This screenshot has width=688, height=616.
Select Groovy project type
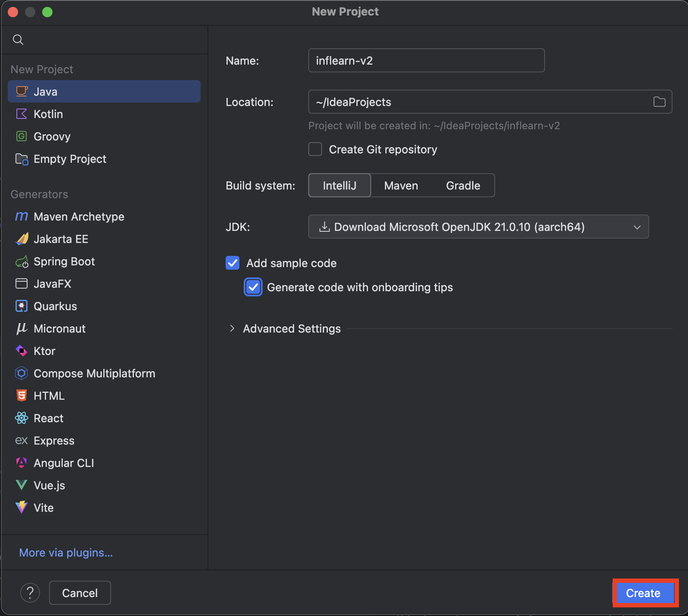click(104, 136)
